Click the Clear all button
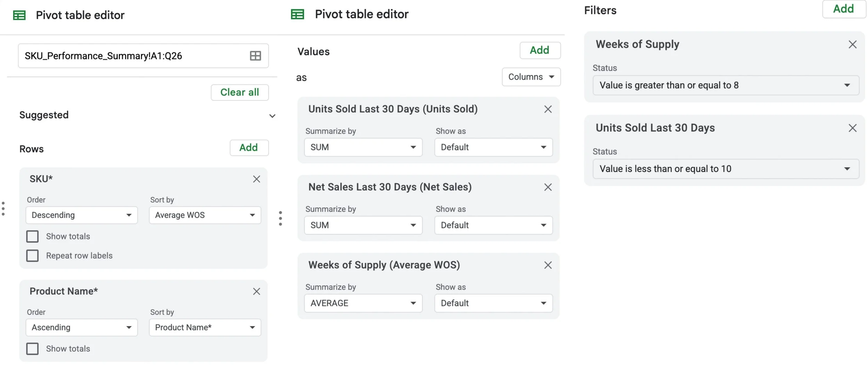This screenshot has height=366, width=868. 240,92
